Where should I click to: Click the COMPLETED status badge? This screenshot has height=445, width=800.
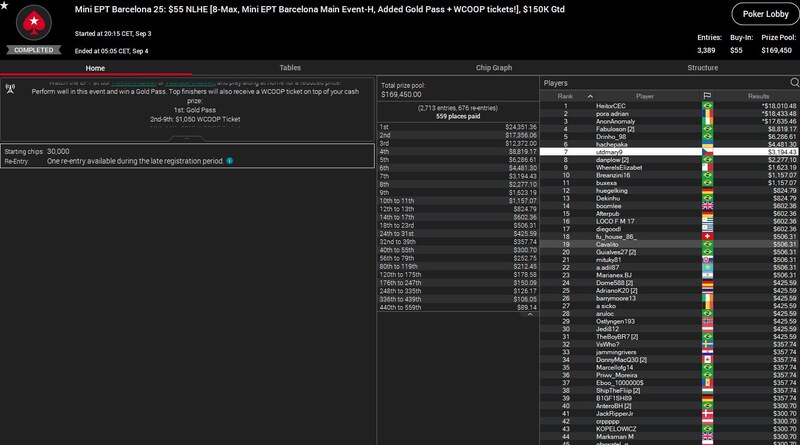(x=34, y=50)
